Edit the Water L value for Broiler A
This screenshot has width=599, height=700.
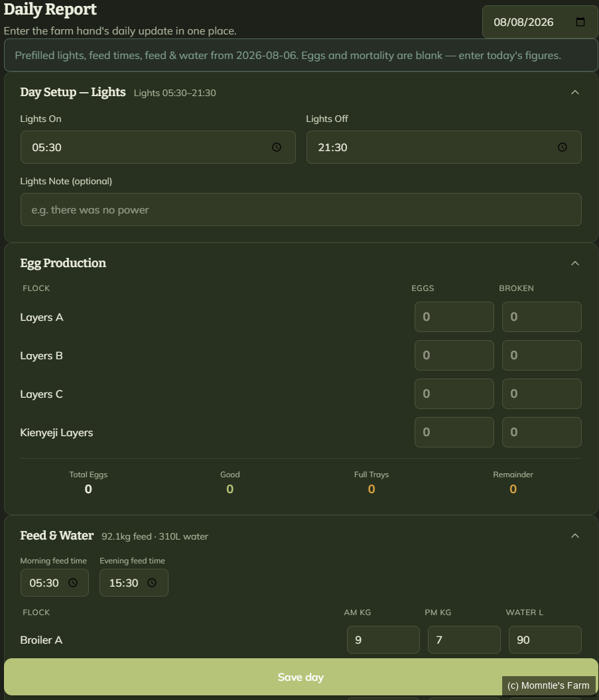pyautogui.click(x=545, y=640)
